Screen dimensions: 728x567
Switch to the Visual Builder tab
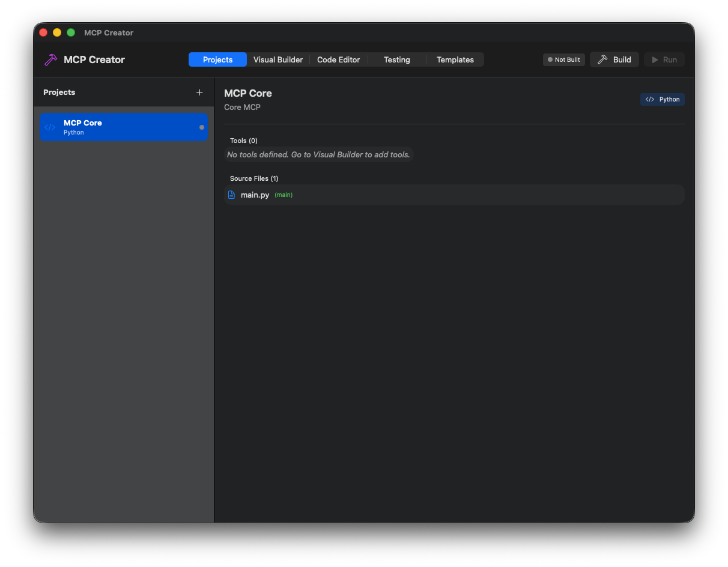click(278, 59)
